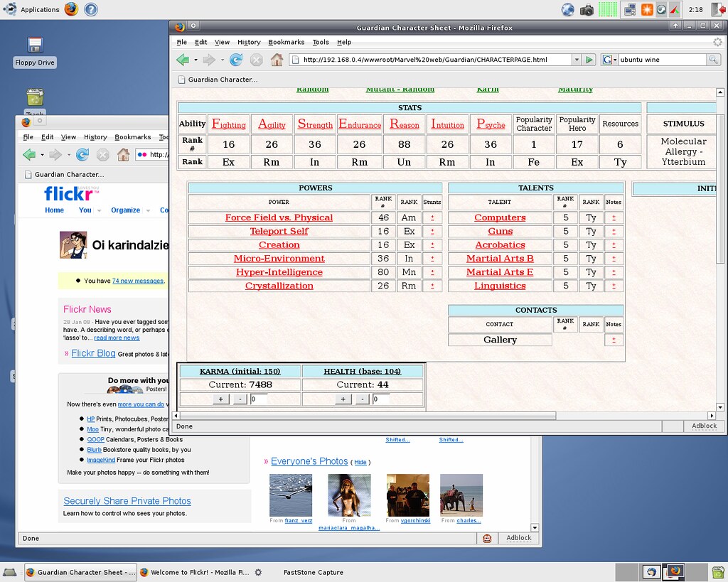Click the Force Field vs. Physical link

279,217
